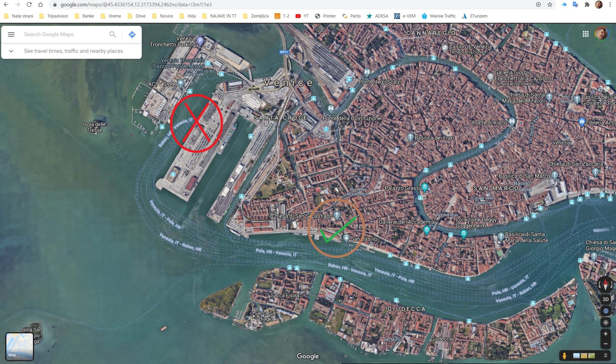
Task: Open the Google apps grid
Action: 585,34
